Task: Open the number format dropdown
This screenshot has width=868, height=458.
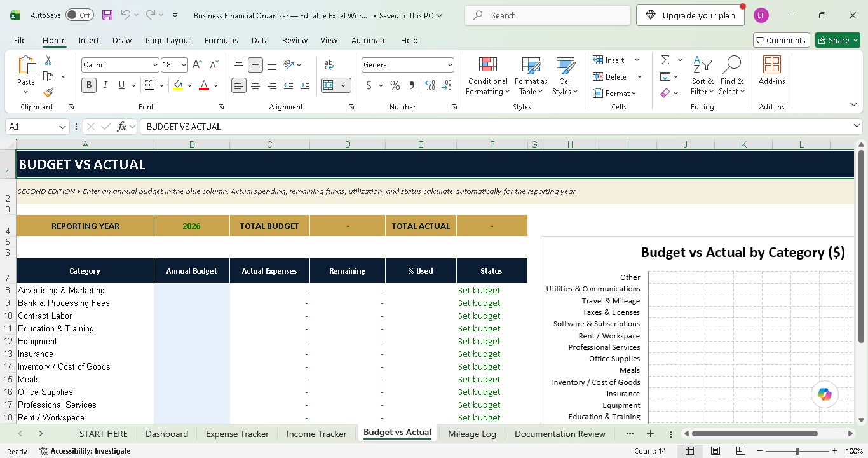Action: (x=450, y=65)
